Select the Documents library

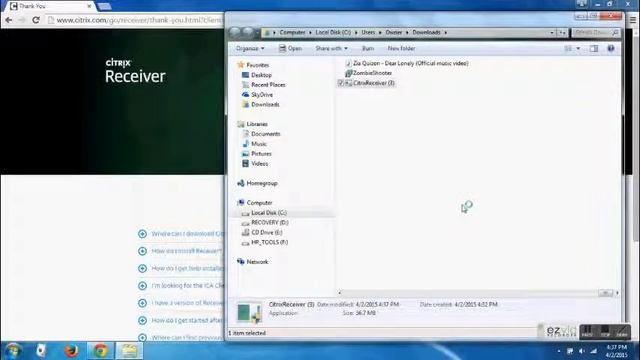(x=266, y=134)
